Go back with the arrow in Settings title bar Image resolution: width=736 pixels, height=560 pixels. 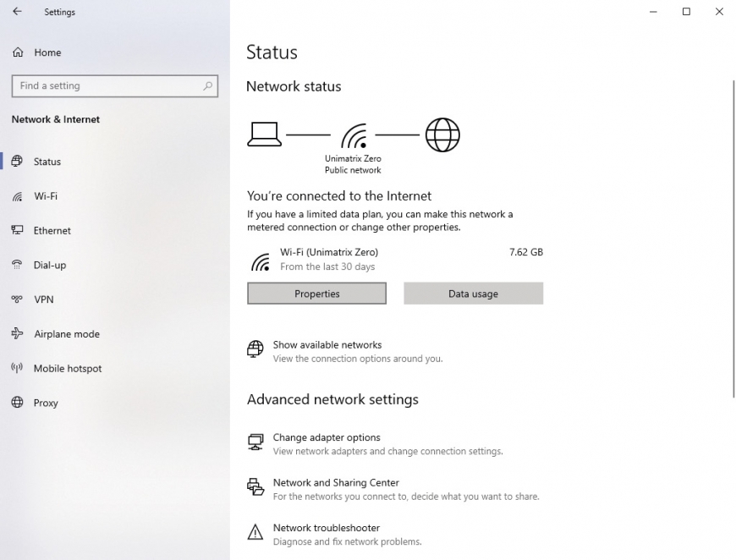click(18, 11)
